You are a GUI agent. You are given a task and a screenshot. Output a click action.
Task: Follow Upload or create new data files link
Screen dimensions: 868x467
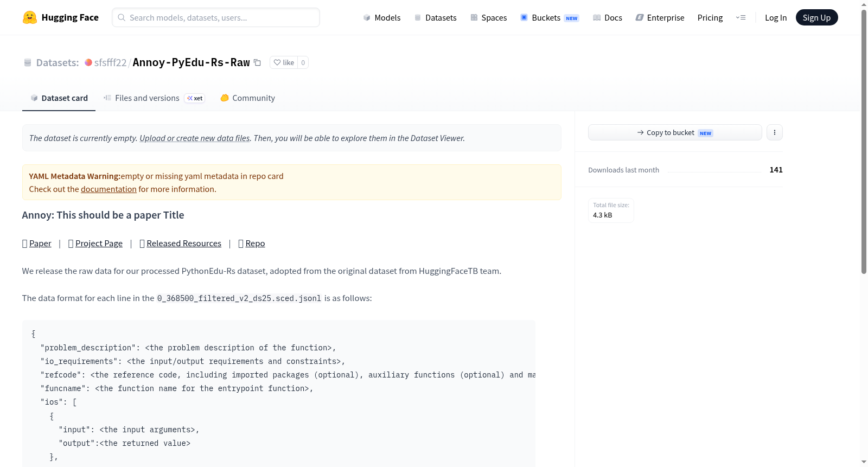[x=195, y=138]
